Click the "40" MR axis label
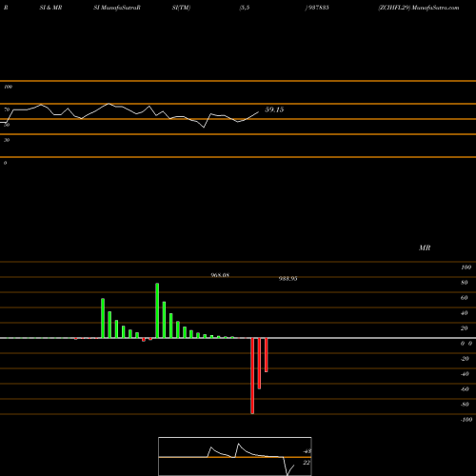Screen dimensions: 476x476 pyautogui.click(x=465, y=313)
